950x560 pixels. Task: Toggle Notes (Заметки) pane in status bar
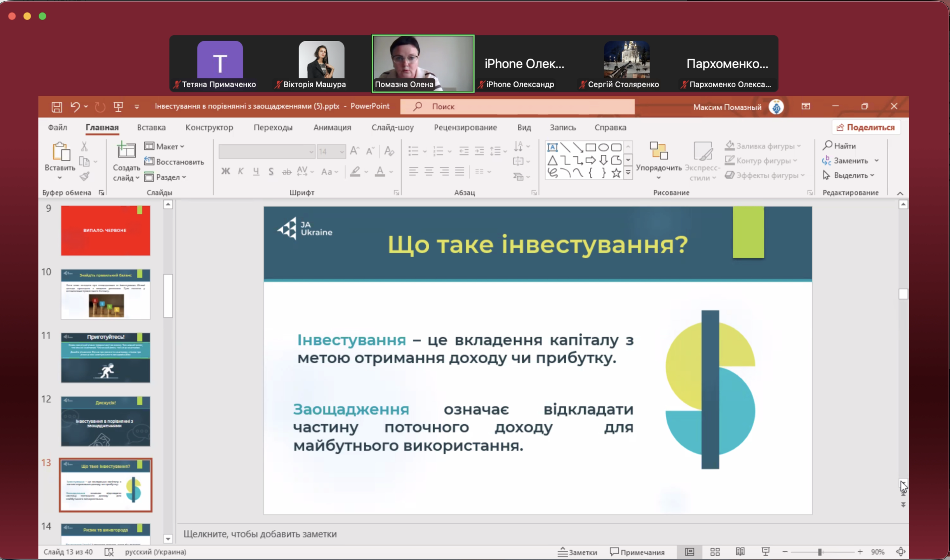click(577, 552)
